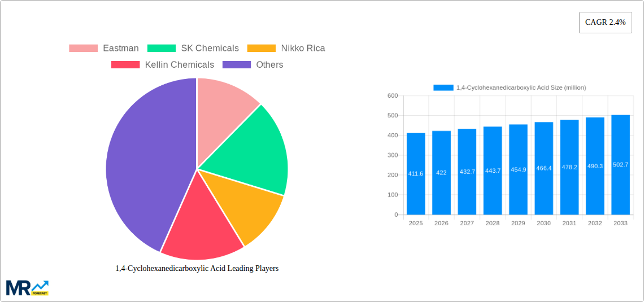
Task: Click the Leading Players pie chart title
Action: click(197, 268)
